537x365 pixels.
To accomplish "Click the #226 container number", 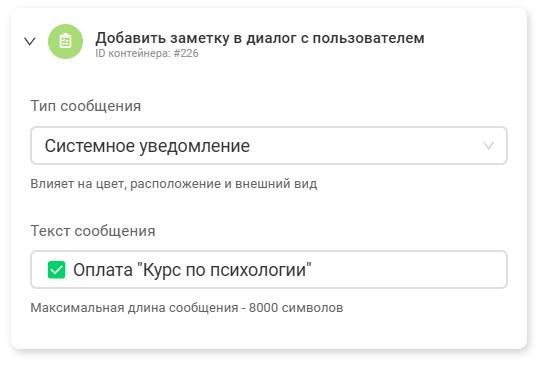I will coord(186,53).
